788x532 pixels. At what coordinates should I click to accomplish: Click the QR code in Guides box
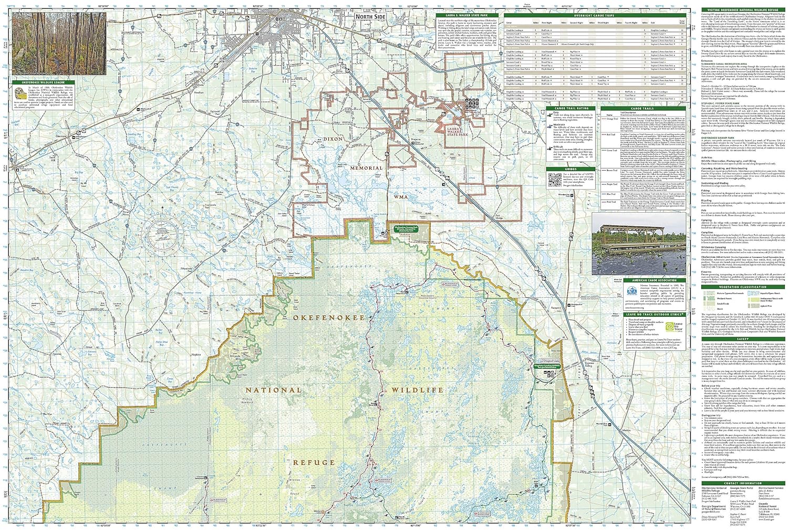(555, 179)
